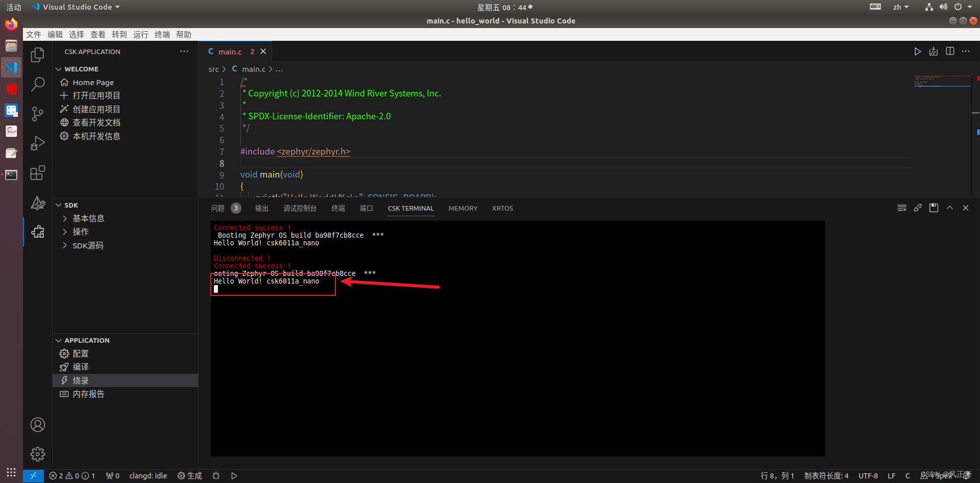The height and width of the screenshot is (483, 980).
Task: Open the 终端 menu in menu bar
Action: [x=162, y=35]
